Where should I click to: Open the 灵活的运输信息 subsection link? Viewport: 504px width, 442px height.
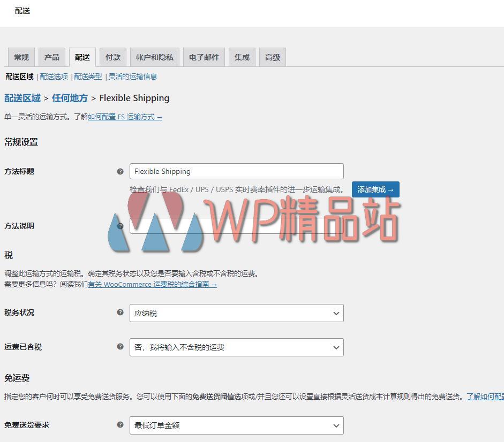[x=132, y=77]
